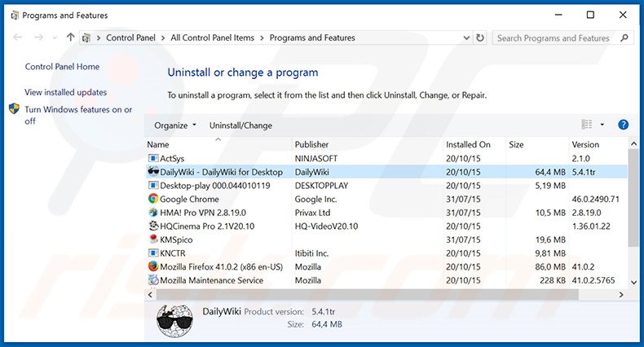Click the KMSpico red icon

click(x=153, y=239)
